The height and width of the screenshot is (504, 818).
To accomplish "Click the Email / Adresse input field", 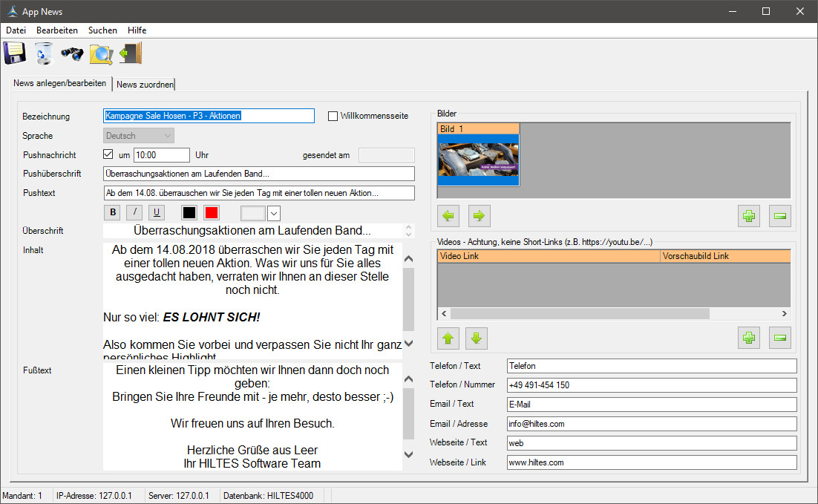I will 651,424.
